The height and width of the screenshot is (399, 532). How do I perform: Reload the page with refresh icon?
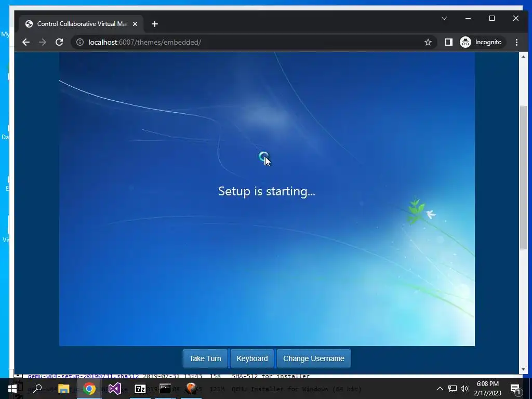click(x=59, y=42)
